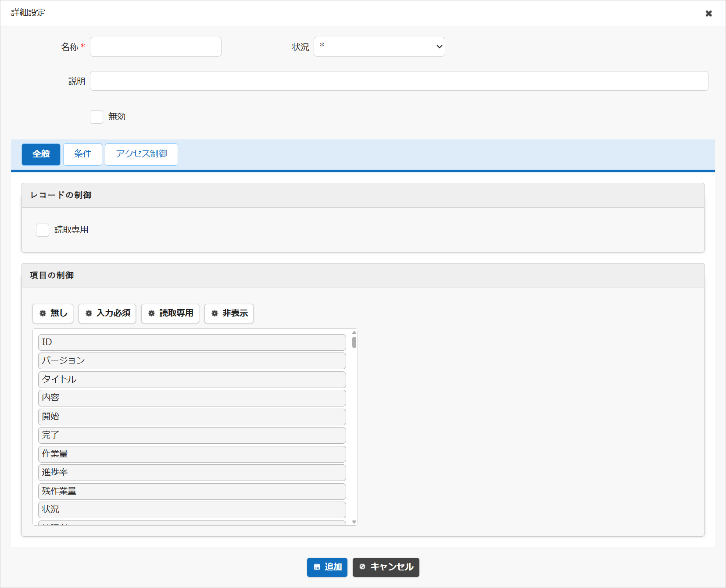Select the 残作業量 list item

[x=192, y=492]
